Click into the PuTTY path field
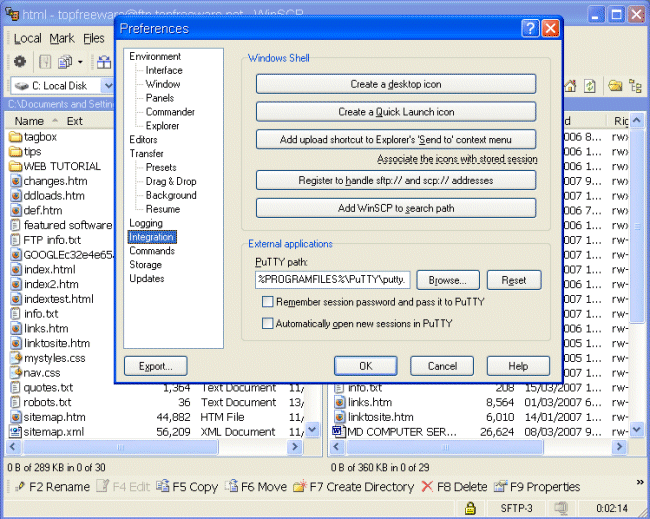Image resolution: width=650 pixels, height=519 pixels. click(333, 280)
